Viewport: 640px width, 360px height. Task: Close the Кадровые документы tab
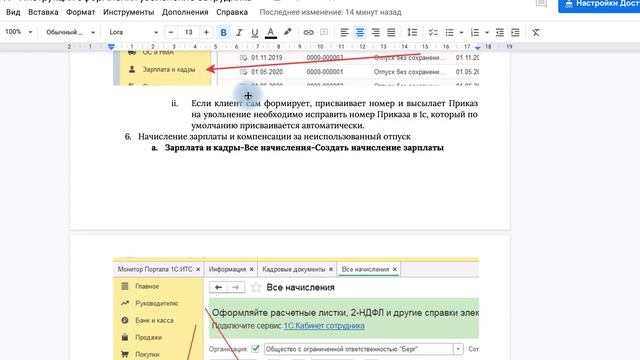click(x=331, y=269)
